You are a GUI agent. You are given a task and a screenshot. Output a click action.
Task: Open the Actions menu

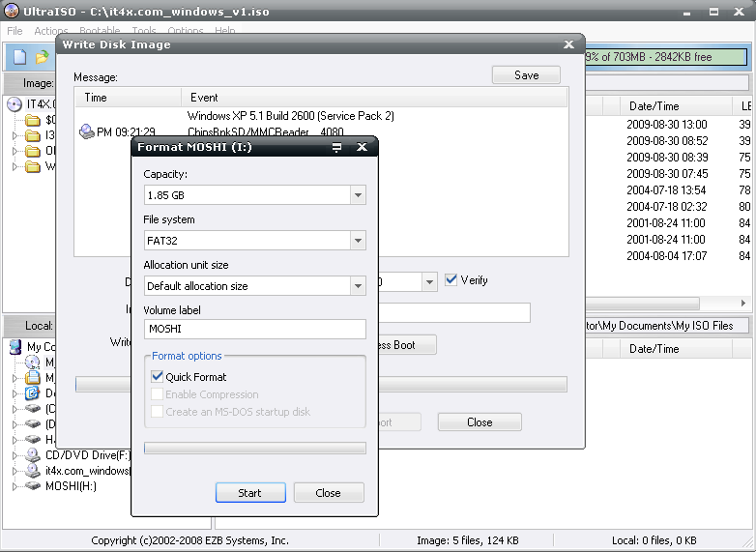click(x=50, y=31)
